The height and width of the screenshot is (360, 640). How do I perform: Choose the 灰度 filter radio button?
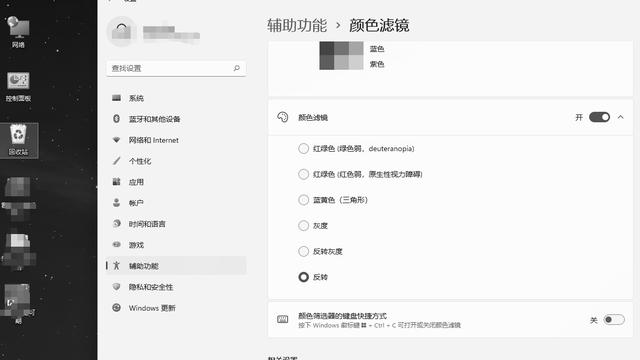point(303,226)
